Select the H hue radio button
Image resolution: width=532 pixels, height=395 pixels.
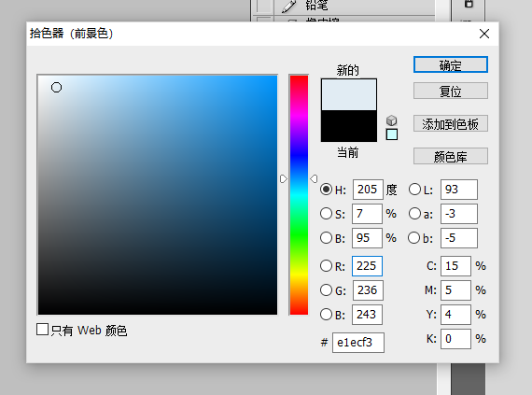tap(326, 190)
